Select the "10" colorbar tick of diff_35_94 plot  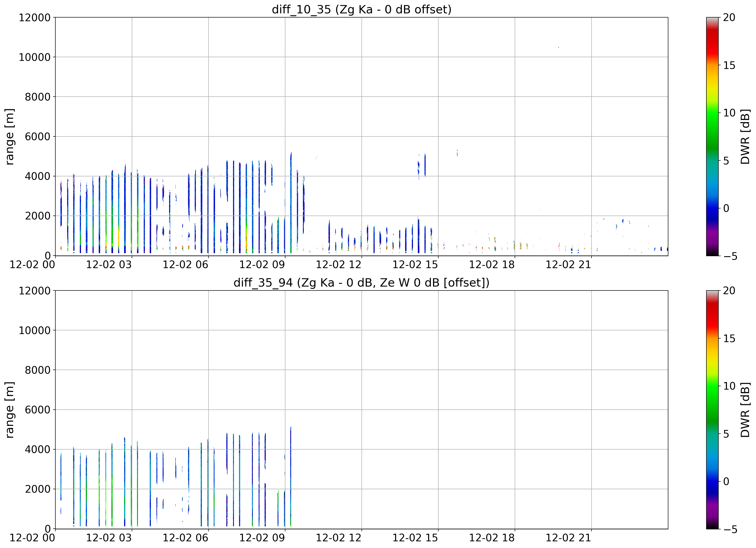pos(729,386)
